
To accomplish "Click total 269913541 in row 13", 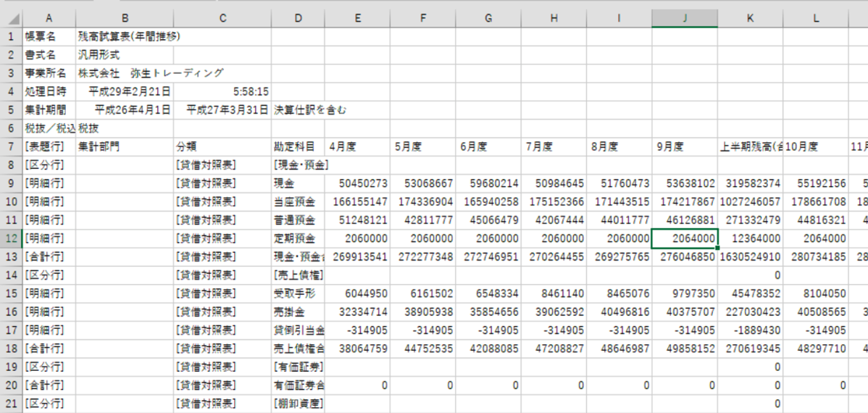I will coord(358,257).
